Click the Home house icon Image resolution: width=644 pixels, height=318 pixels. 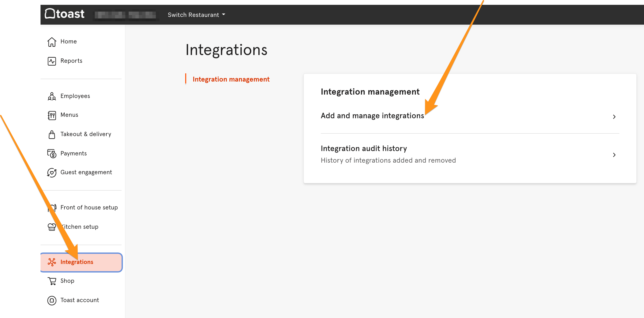pos(52,42)
